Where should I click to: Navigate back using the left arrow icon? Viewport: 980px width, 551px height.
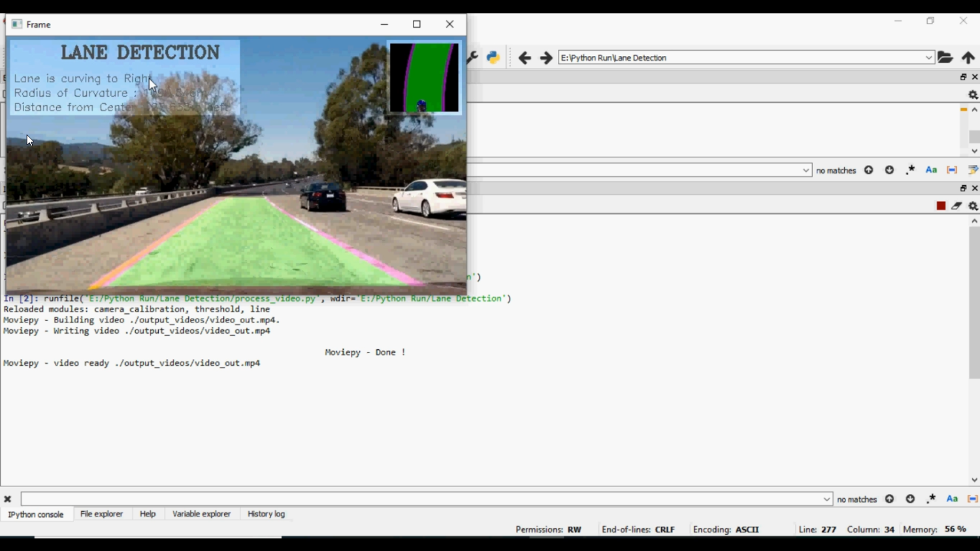(x=525, y=57)
